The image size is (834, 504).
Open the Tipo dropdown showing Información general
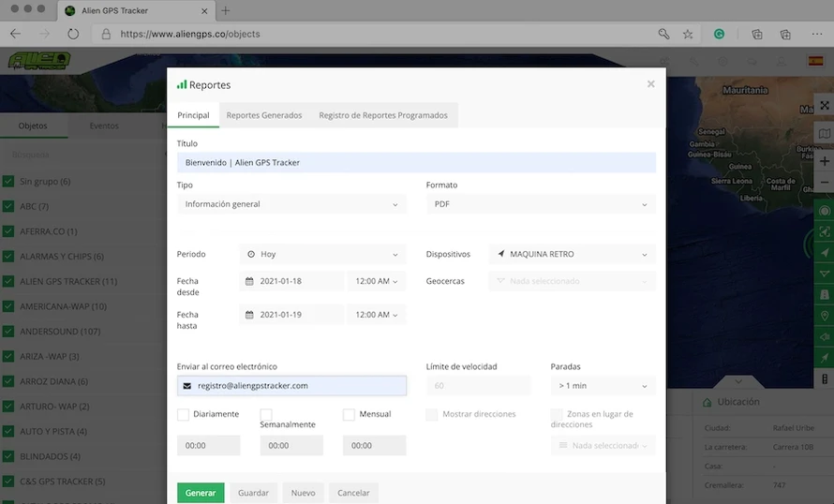[x=291, y=204]
